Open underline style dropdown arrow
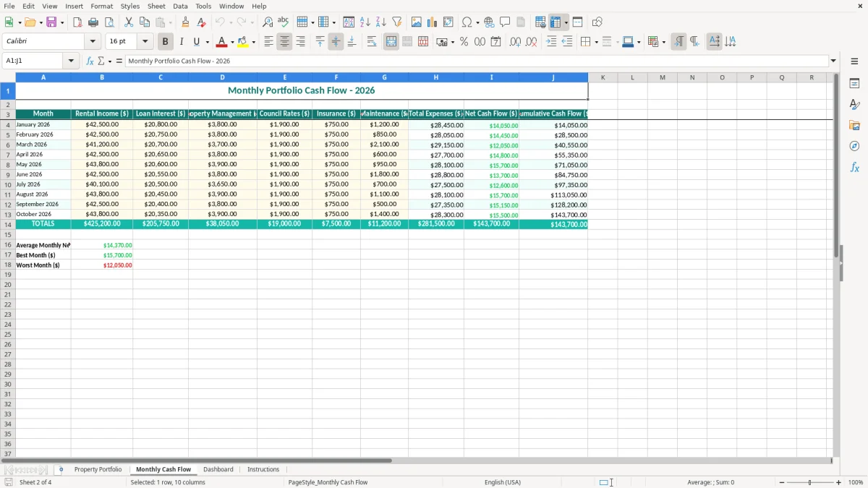The width and height of the screenshot is (868, 488). 207,42
